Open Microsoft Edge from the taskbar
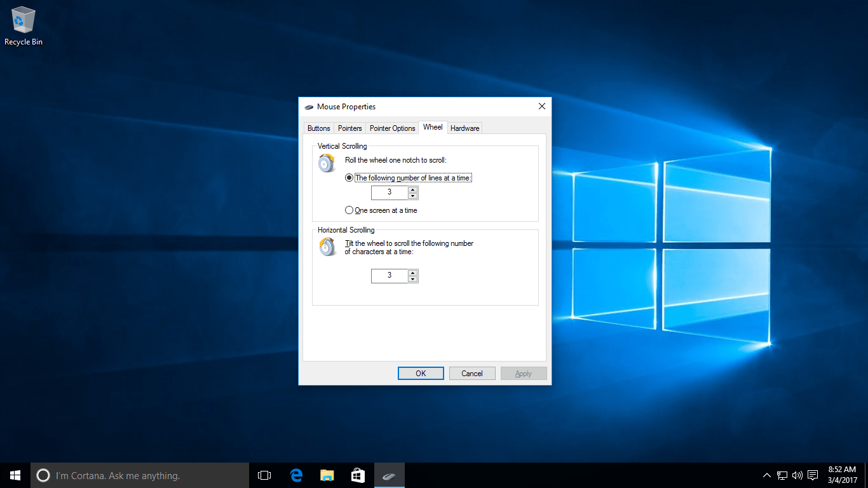Image resolution: width=868 pixels, height=488 pixels. click(295, 475)
